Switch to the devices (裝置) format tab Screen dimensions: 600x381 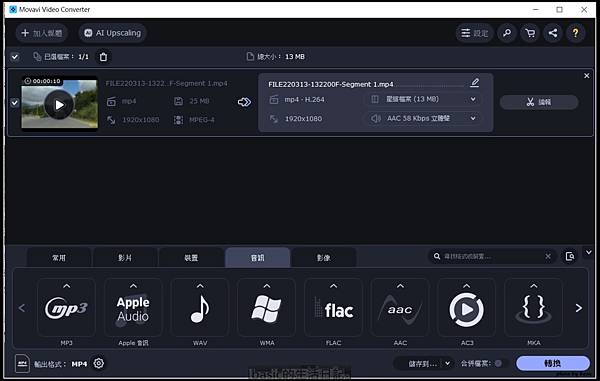191,257
